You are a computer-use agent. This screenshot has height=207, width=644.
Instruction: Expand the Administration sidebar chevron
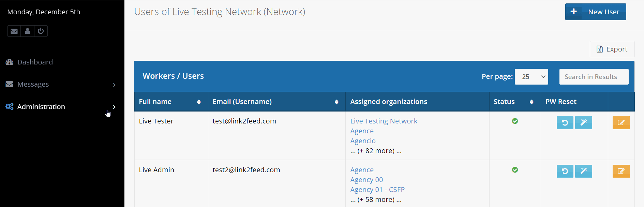click(x=114, y=106)
